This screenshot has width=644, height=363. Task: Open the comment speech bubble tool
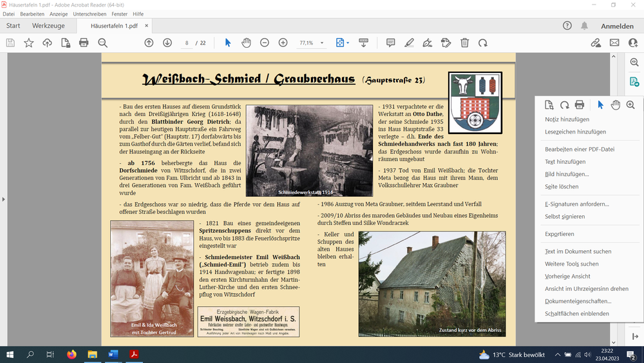coord(390,43)
